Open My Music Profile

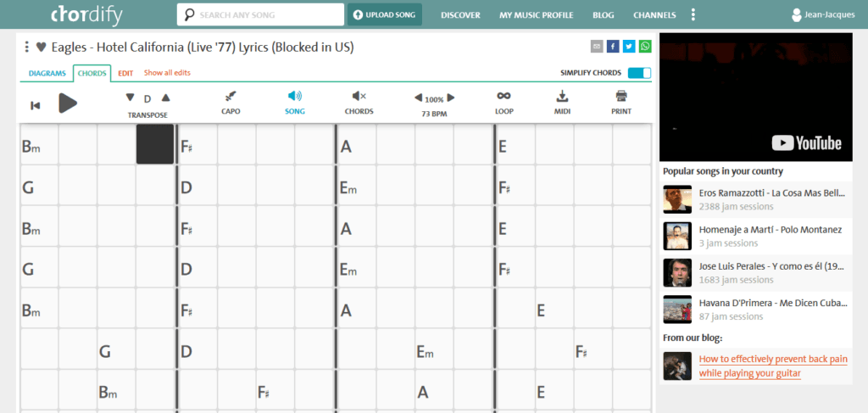coord(537,15)
